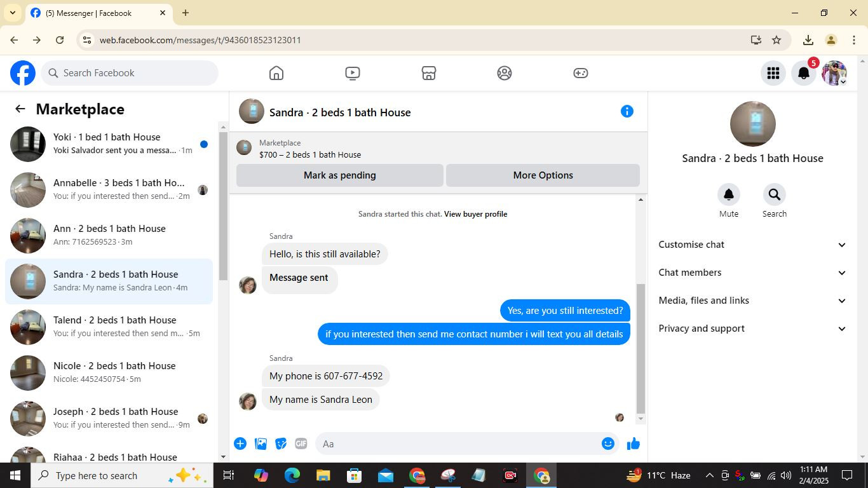Open the Facebook Home icon
Screen dimensions: 868x488
pyautogui.click(x=276, y=73)
